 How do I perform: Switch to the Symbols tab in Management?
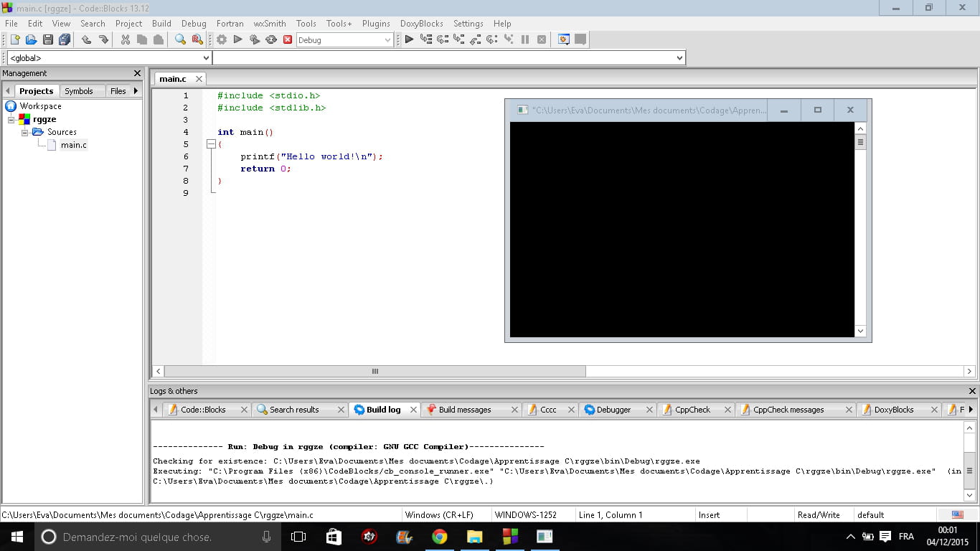pyautogui.click(x=78, y=91)
